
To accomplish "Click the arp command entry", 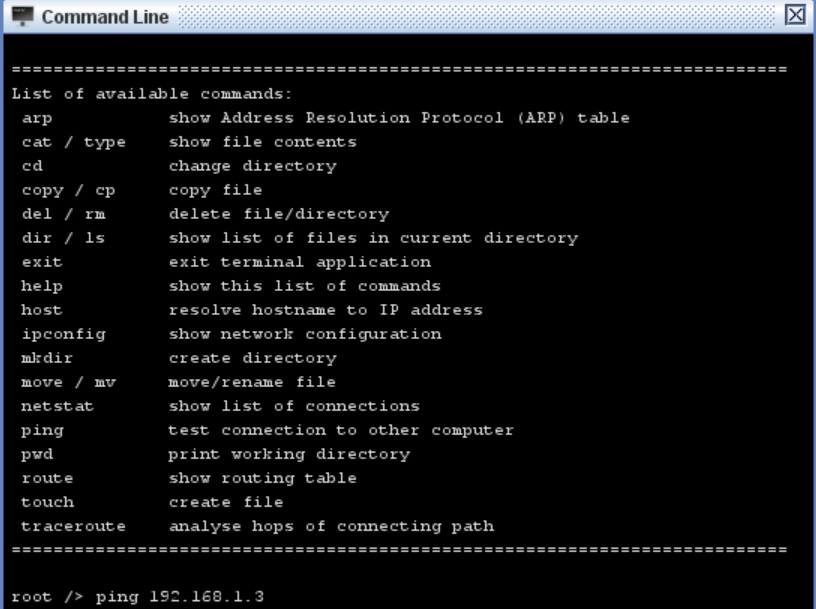I will tap(37, 118).
